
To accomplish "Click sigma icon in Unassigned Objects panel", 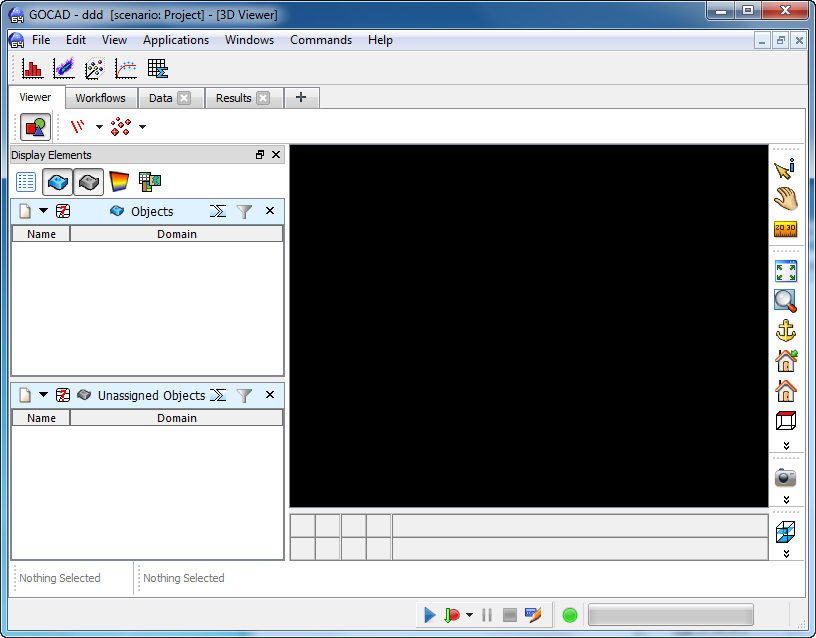I will [218, 395].
